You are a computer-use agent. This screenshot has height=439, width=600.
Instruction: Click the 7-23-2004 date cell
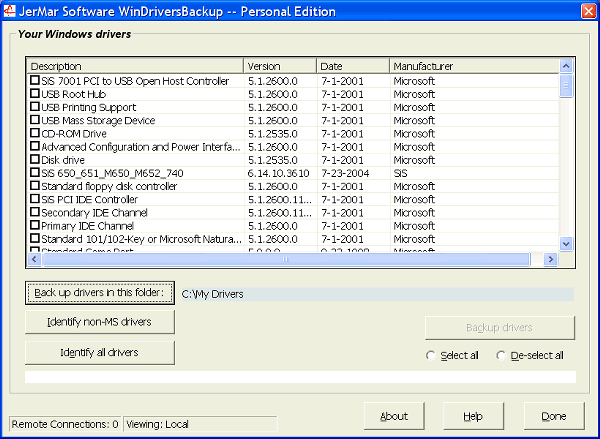(x=345, y=173)
